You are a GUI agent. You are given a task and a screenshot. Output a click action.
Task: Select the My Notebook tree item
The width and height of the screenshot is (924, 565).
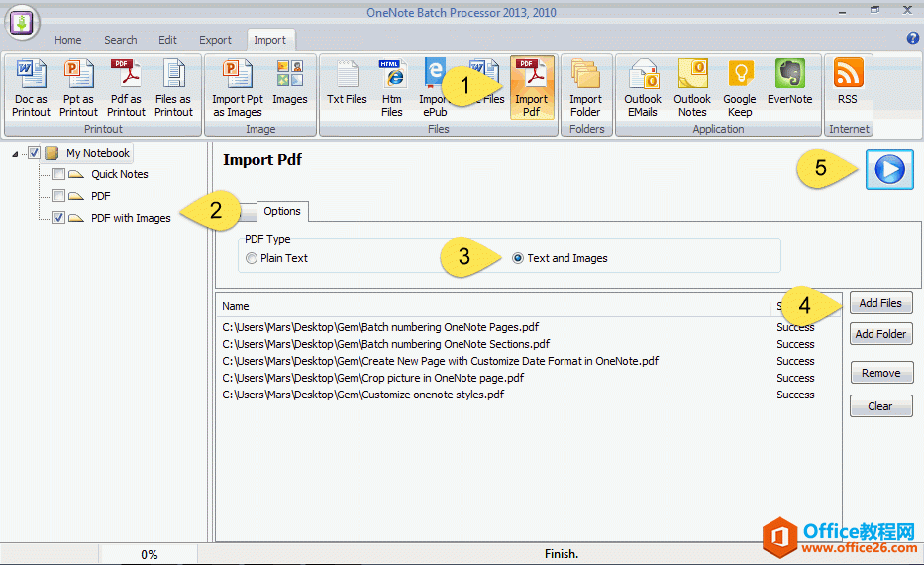(98, 153)
